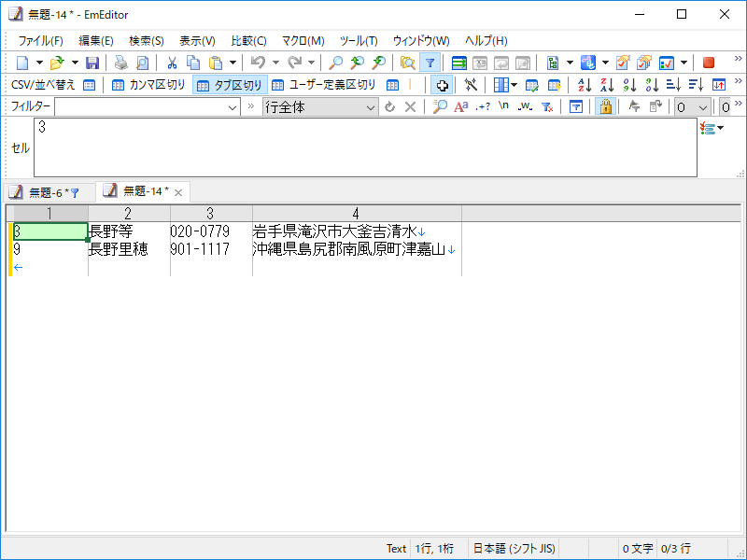The width and height of the screenshot is (747, 560).
Task: Click the column 4 header
Action: 357,214
